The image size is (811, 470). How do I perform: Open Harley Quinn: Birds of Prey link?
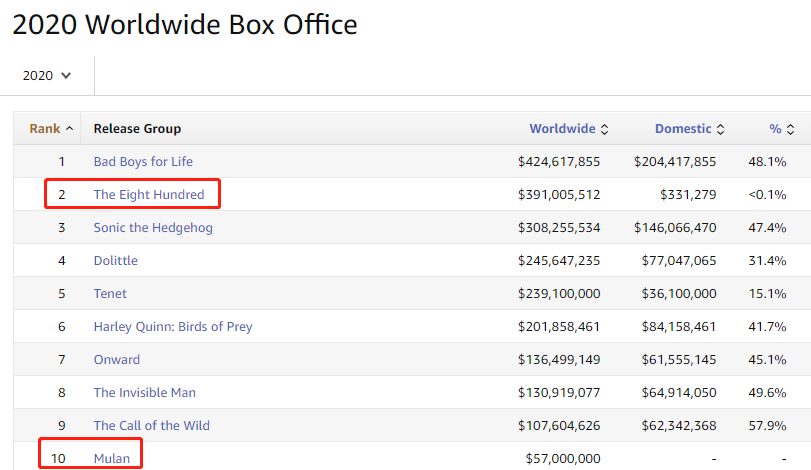[173, 326]
